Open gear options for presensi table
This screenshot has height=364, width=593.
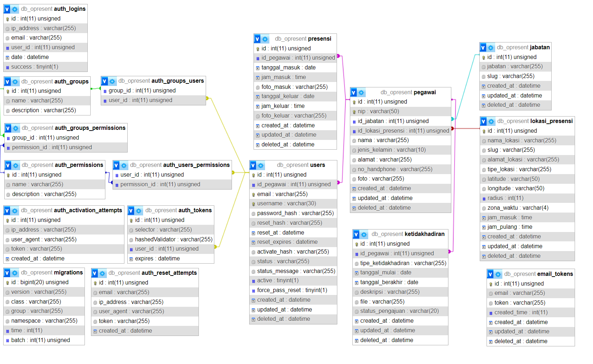pyautogui.click(x=265, y=39)
